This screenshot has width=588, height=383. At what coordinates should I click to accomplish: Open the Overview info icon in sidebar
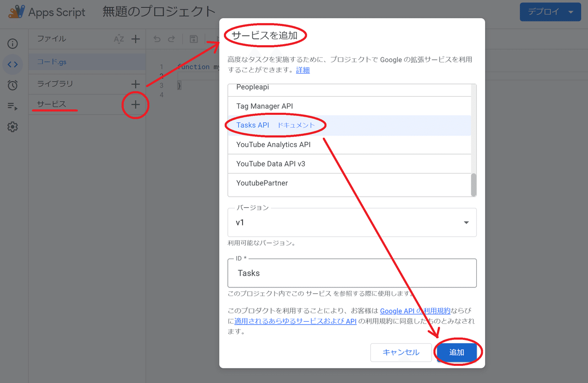pyautogui.click(x=13, y=43)
